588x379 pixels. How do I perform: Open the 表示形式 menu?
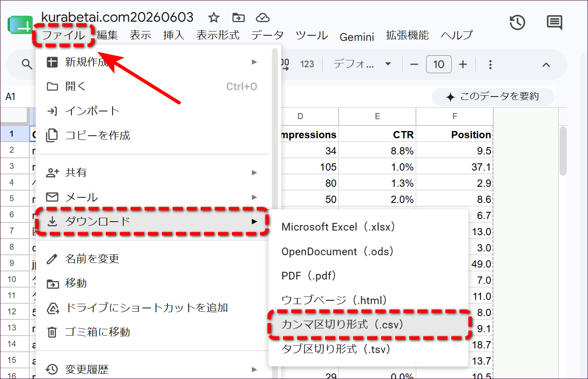point(218,35)
